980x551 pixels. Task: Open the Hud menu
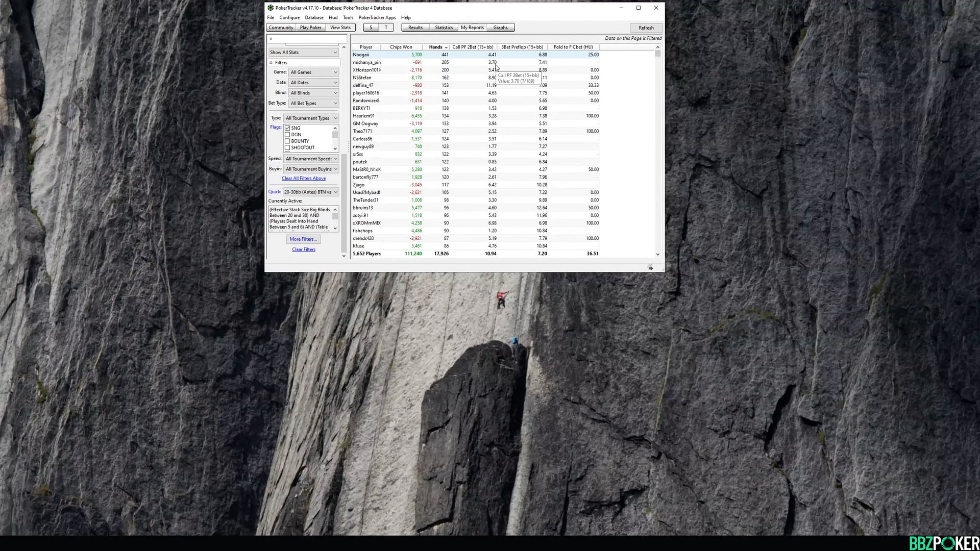333,17
